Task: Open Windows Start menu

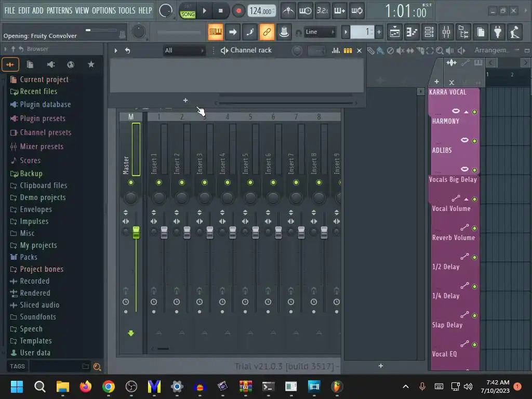Action: point(17,387)
